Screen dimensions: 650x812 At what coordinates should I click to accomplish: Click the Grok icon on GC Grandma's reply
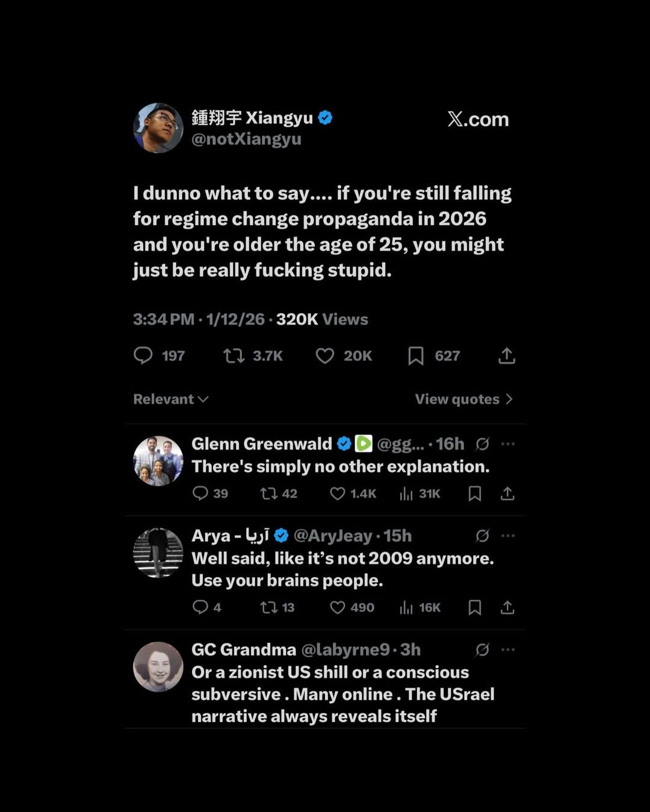(482, 649)
